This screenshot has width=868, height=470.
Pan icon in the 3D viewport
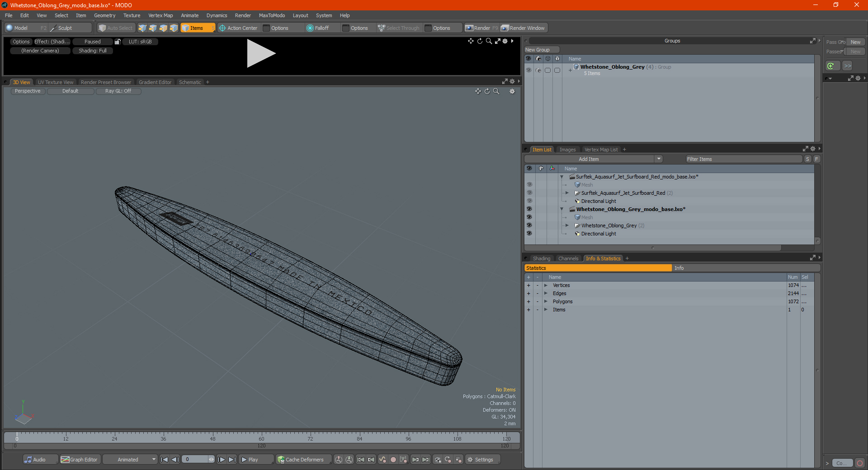tap(478, 91)
